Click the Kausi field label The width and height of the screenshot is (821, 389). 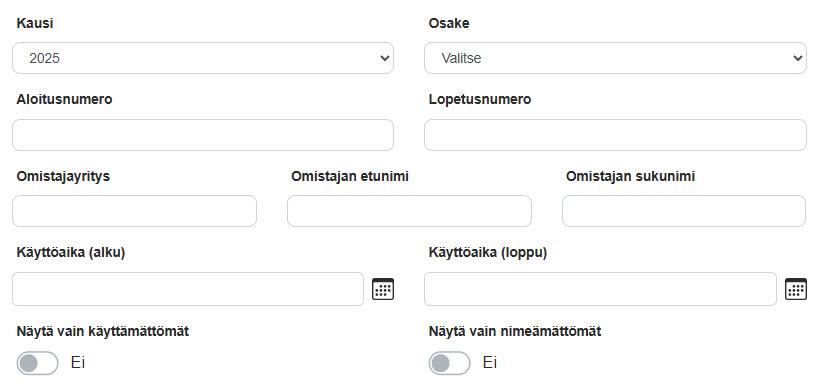coord(35,24)
